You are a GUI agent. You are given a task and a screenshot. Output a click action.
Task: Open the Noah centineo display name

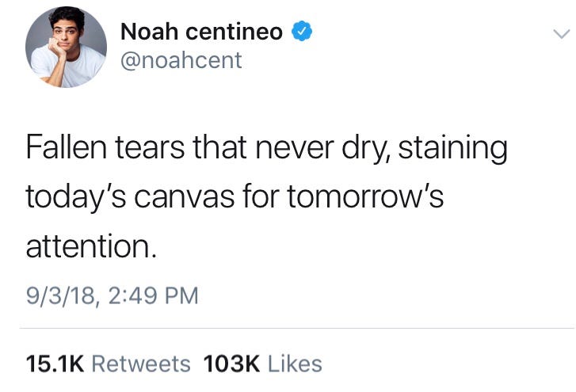(x=201, y=32)
